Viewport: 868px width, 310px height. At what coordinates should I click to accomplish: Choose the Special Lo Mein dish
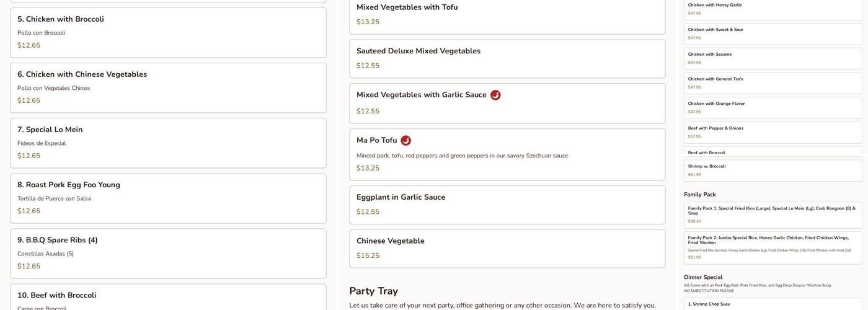point(168,143)
